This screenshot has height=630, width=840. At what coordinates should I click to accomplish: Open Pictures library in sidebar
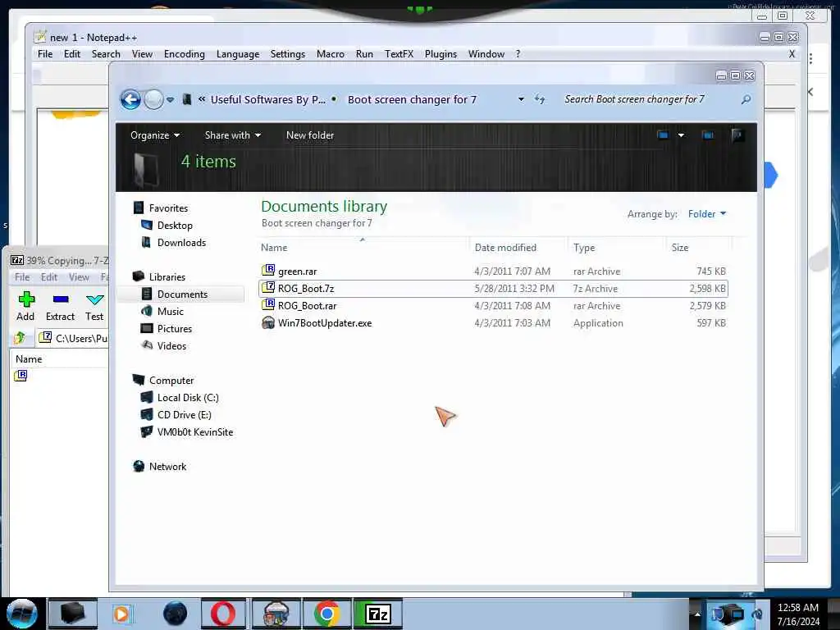click(x=175, y=328)
